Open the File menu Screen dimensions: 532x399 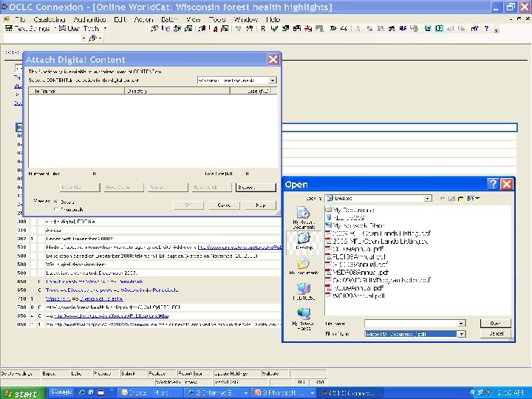[x=20, y=19]
